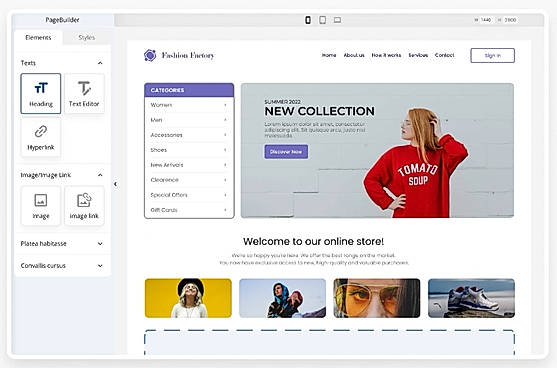
Task: Select the SUMMER 2022 text
Action: 282,102
